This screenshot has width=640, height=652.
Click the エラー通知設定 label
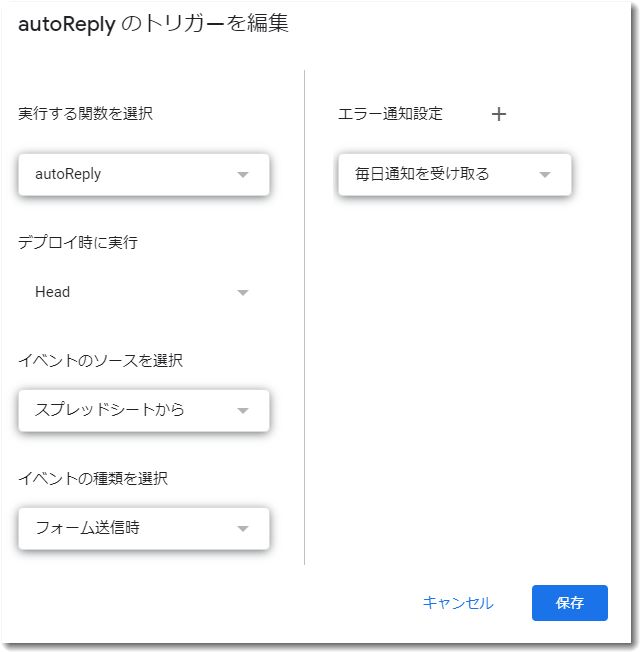click(x=390, y=114)
